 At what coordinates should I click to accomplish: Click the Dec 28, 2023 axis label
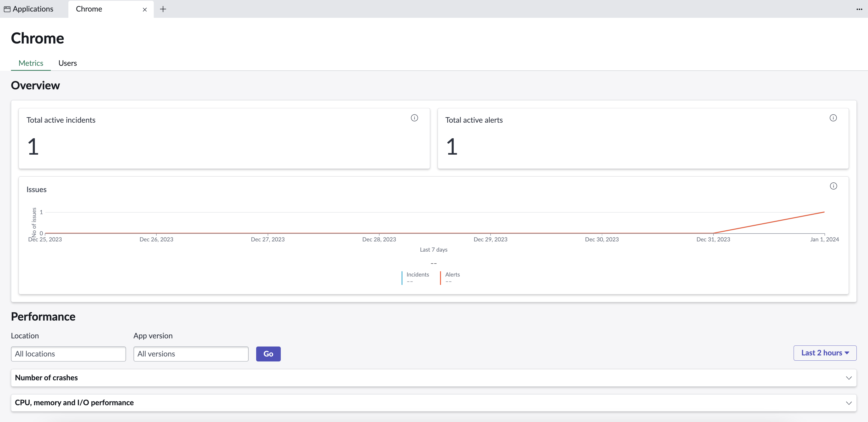[379, 239]
